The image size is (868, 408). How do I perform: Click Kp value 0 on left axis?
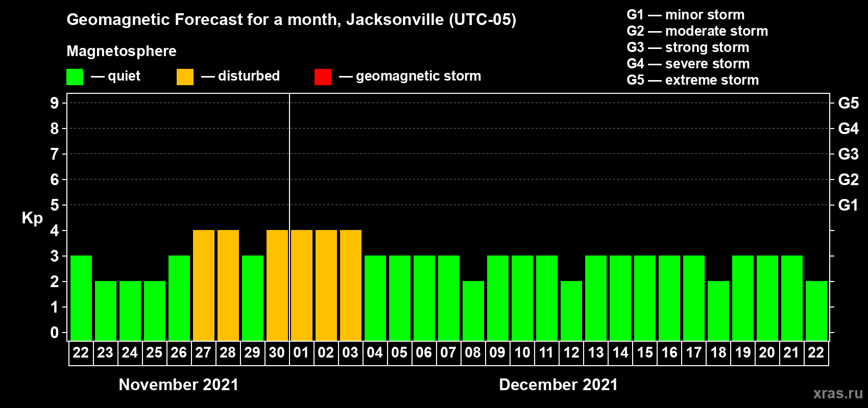55,333
